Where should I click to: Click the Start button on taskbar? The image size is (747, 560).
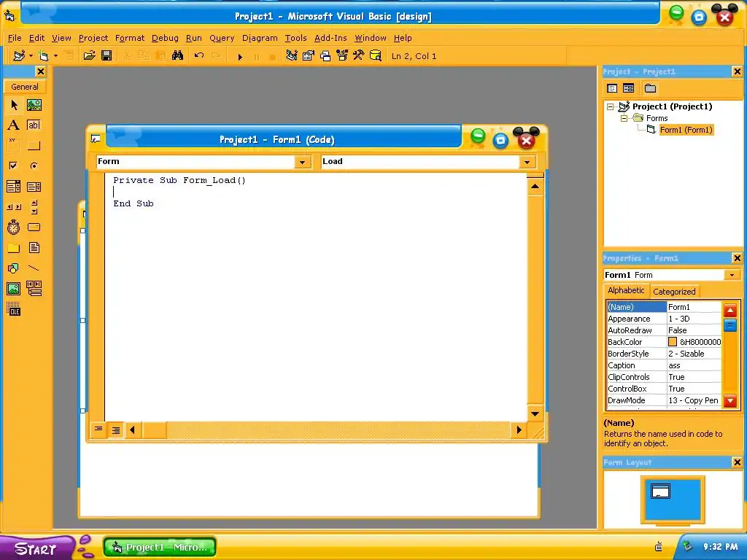[x=36, y=548]
